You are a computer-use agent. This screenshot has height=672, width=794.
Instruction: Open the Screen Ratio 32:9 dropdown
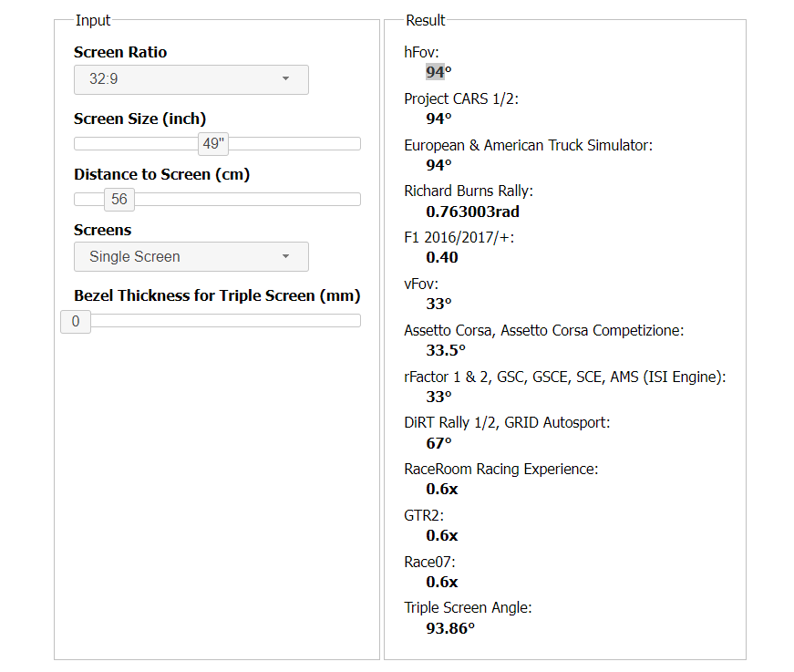pos(191,79)
